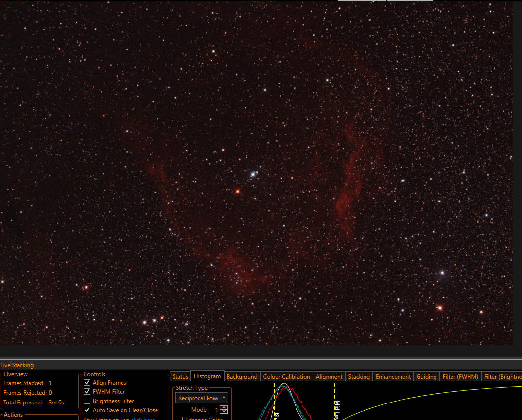Viewport: 522px width, 420px height.
Task: Open the Background tab
Action: click(242, 376)
